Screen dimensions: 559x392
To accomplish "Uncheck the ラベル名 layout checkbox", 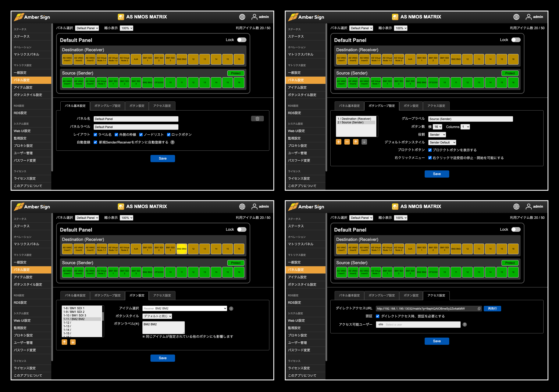I will (x=95, y=134).
